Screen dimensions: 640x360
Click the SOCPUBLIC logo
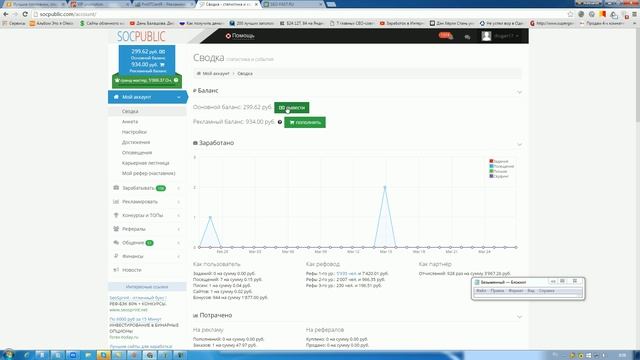pyautogui.click(x=141, y=36)
